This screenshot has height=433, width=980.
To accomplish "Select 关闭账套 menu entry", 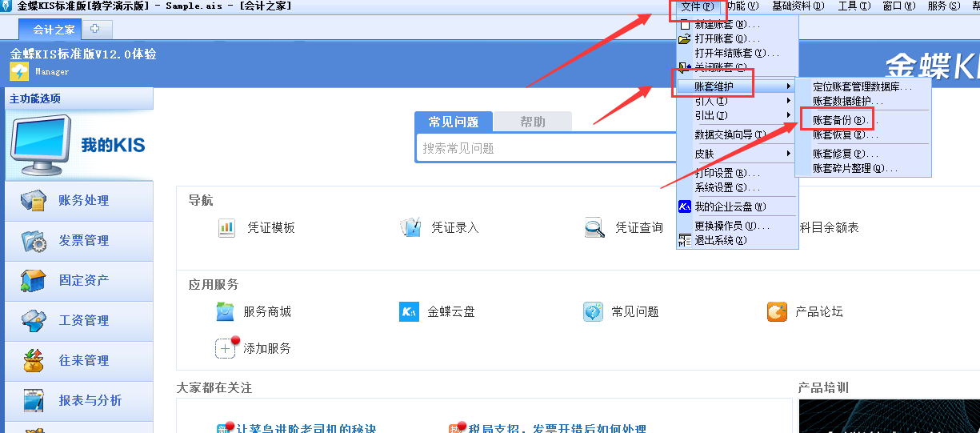I will coord(737,68).
